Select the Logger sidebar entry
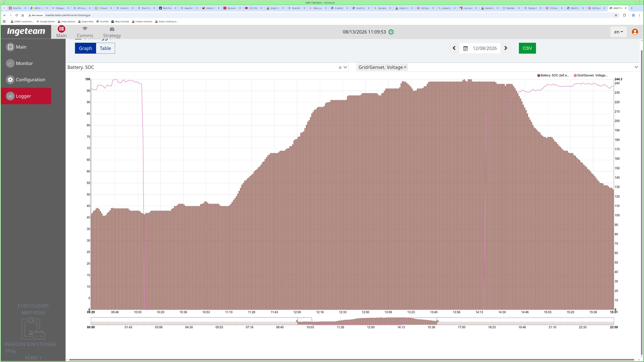Viewport: 644px width, 362px height. [26, 96]
